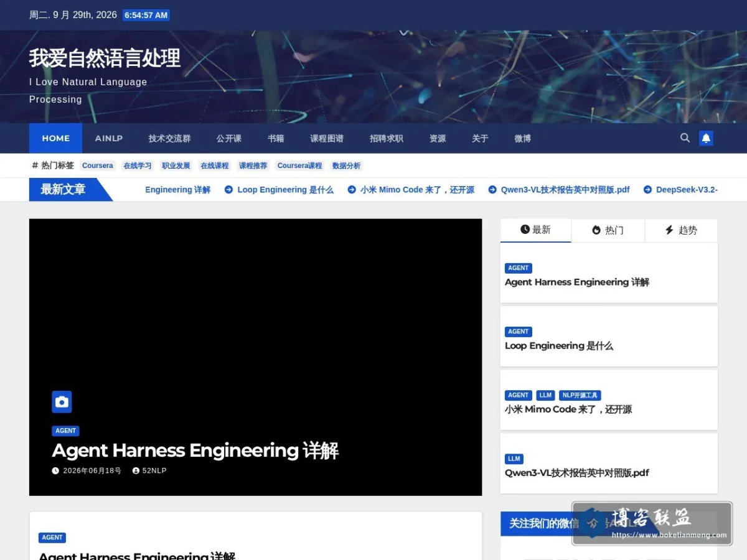Click the 2026年06月18号 date link
This screenshot has width=747, height=560.
[x=92, y=471]
